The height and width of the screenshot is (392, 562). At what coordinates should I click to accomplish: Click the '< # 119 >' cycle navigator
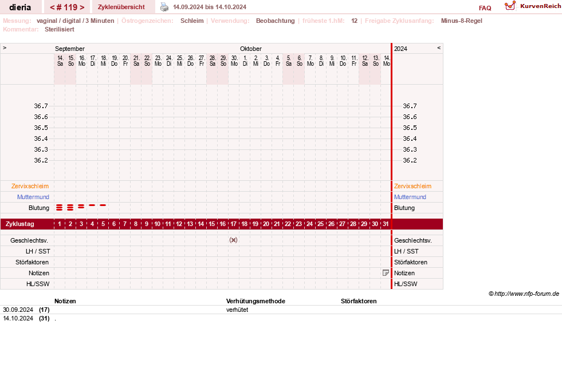click(67, 7)
